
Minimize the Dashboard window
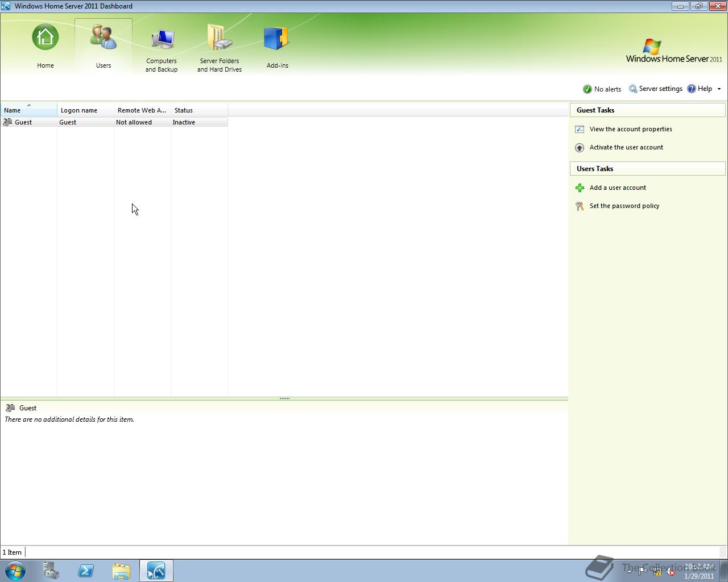tap(680, 6)
